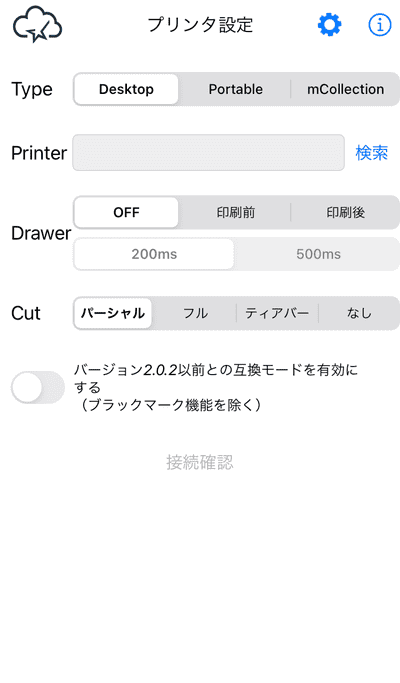The height and width of the screenshot is (683, 400).
Task: Tap the cloud star logo icon
Action: [37, 24]
